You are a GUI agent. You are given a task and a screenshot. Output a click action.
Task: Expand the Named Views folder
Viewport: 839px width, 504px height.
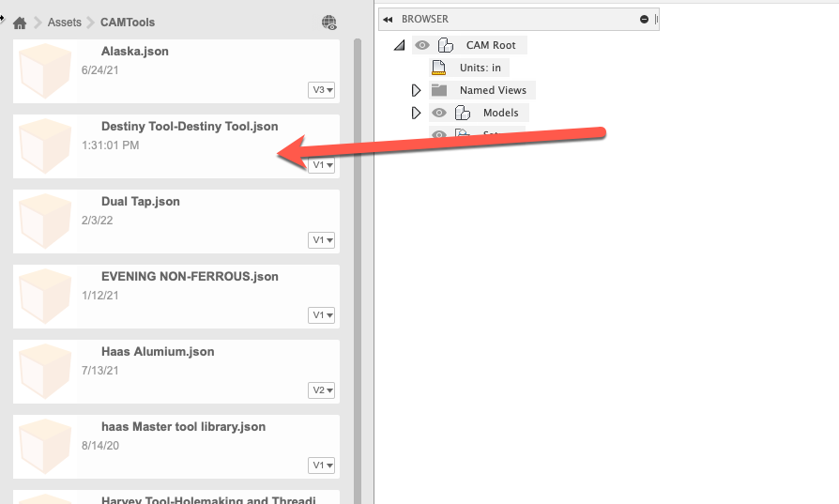(416, 90)
